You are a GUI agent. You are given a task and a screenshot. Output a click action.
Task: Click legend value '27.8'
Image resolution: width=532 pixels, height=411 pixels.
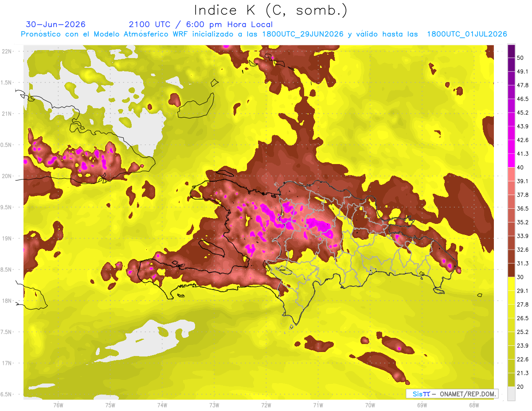(522, 305)
